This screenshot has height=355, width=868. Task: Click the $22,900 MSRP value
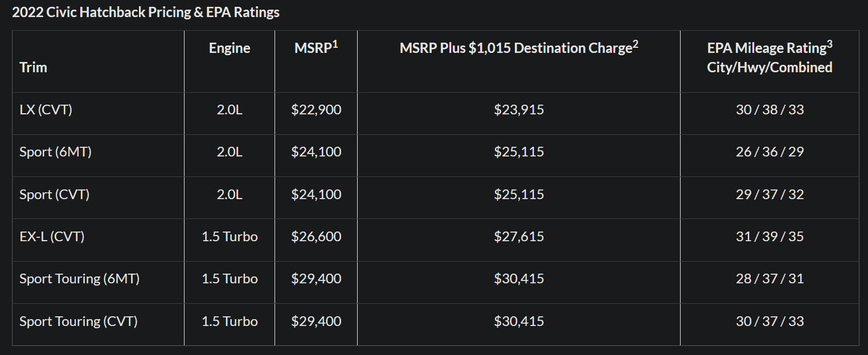tap(316, 110)
